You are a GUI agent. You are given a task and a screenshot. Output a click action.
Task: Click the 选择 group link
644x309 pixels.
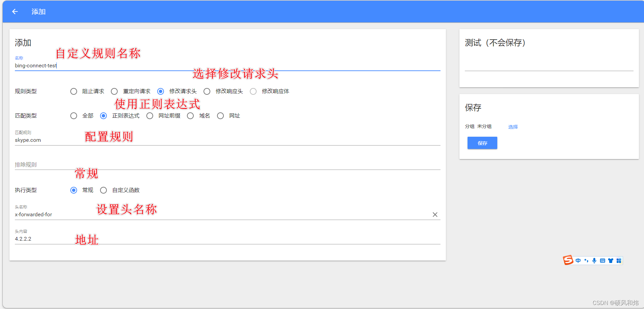(x=513, y=127)
